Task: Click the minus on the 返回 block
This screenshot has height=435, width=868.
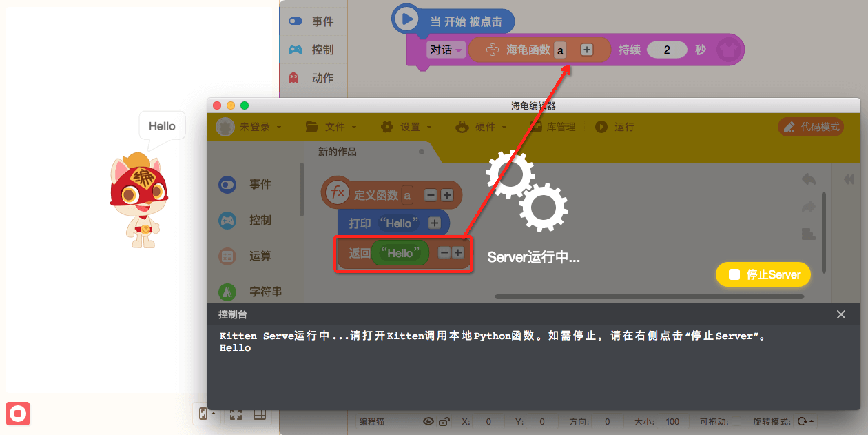Action: [x=444, y=253]
